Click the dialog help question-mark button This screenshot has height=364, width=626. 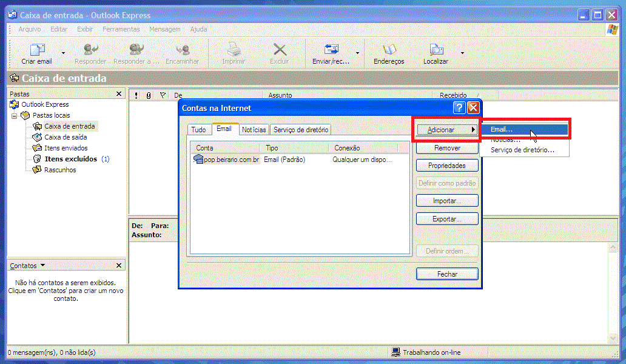459,108
